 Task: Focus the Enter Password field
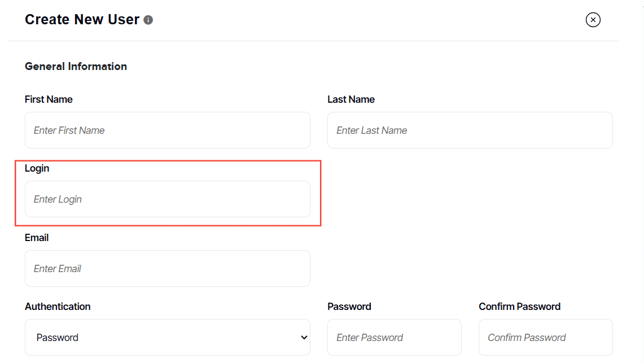point(394,338)
